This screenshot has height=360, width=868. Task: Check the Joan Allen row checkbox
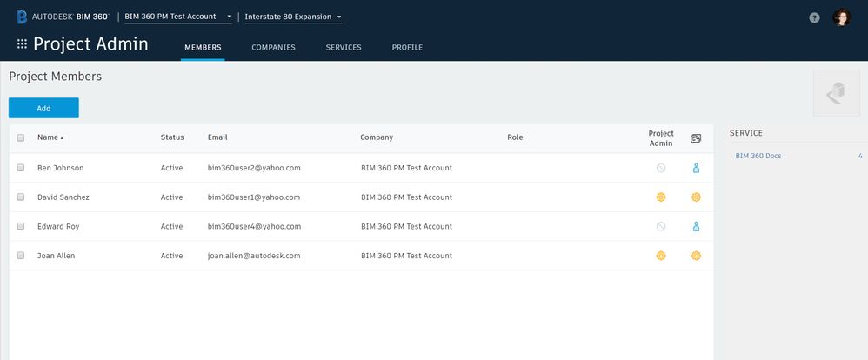click(21, 256)
